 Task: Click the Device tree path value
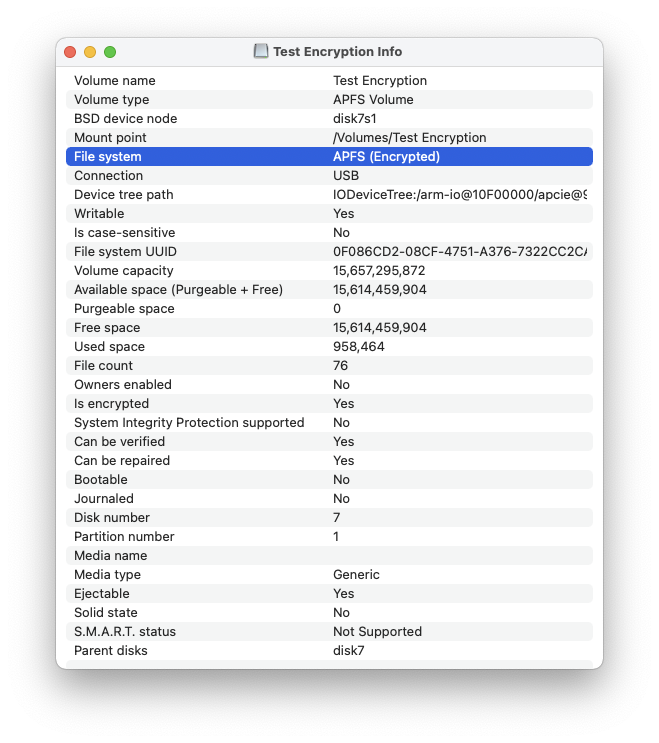pos(459,195)
